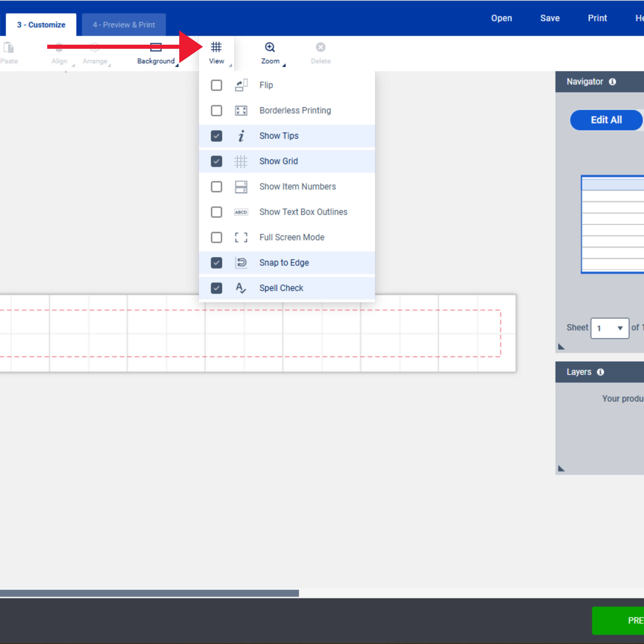Toggle Spell Check on in menu

click(x=216, y=288)
